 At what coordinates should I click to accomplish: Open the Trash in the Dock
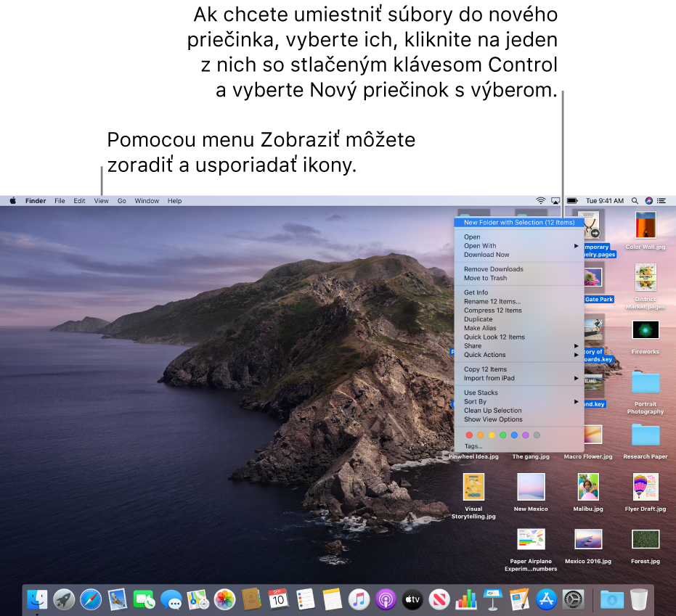(x=638, y=599)
